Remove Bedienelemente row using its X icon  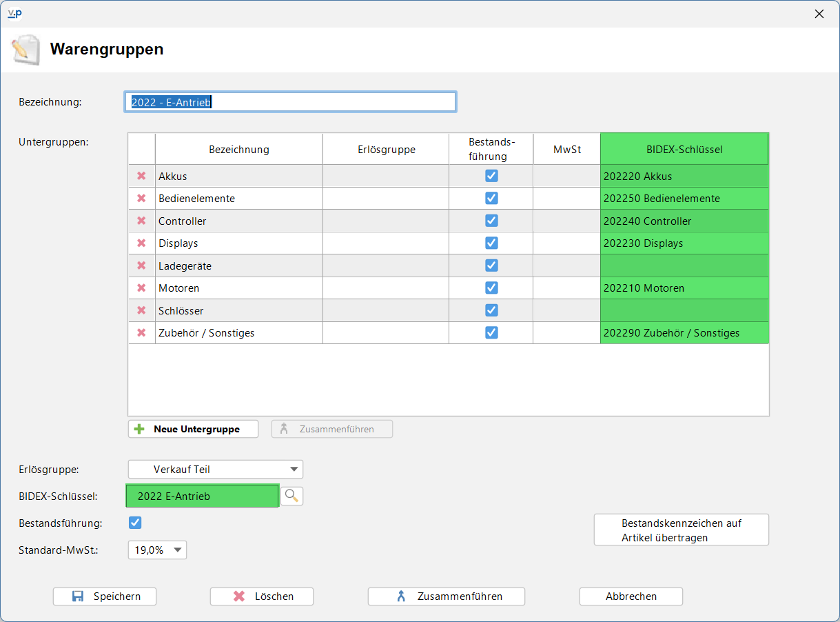pos(141,198)
